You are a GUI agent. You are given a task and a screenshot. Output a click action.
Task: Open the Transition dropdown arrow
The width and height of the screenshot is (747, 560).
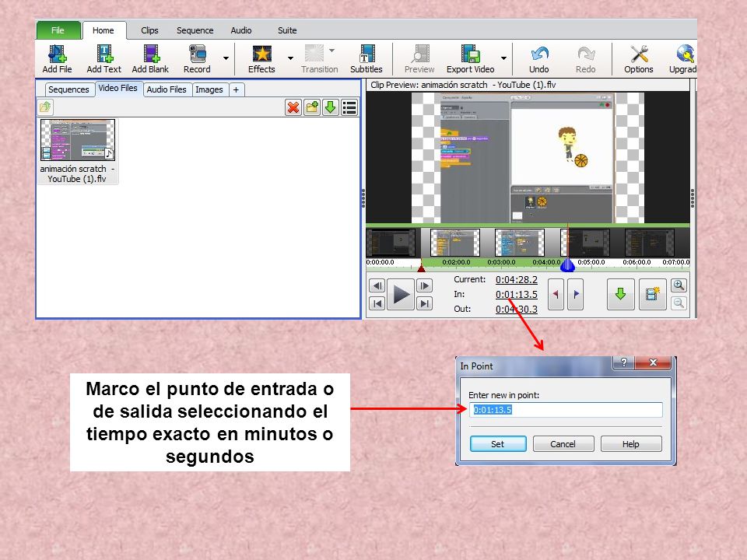pyautogui.click(x=332, y=50)
